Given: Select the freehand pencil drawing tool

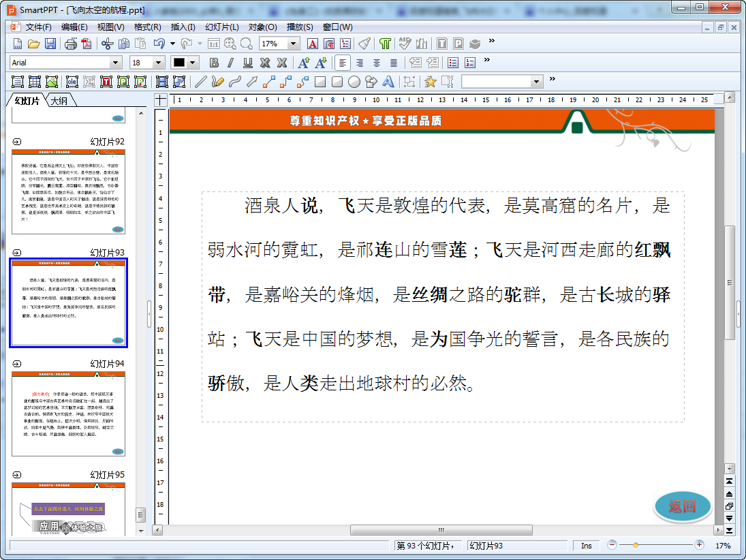Looking at the screenshot, I should tap(217, 82).
